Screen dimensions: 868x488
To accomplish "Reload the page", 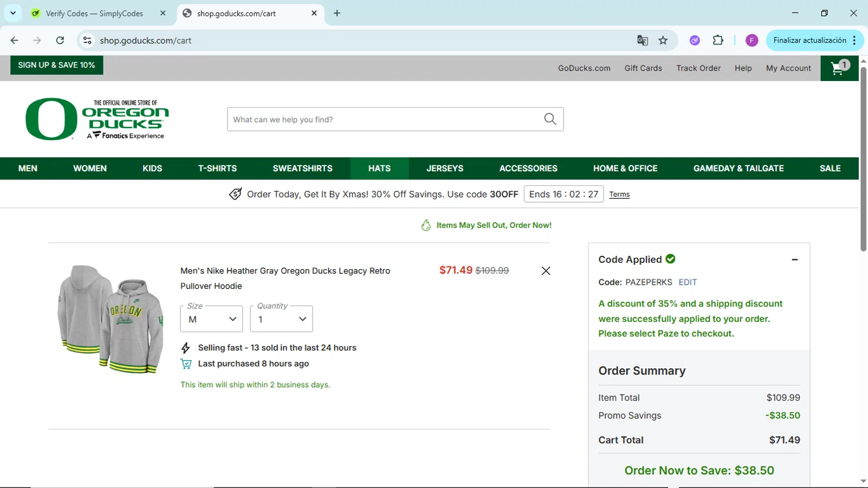I will (60, 41).
